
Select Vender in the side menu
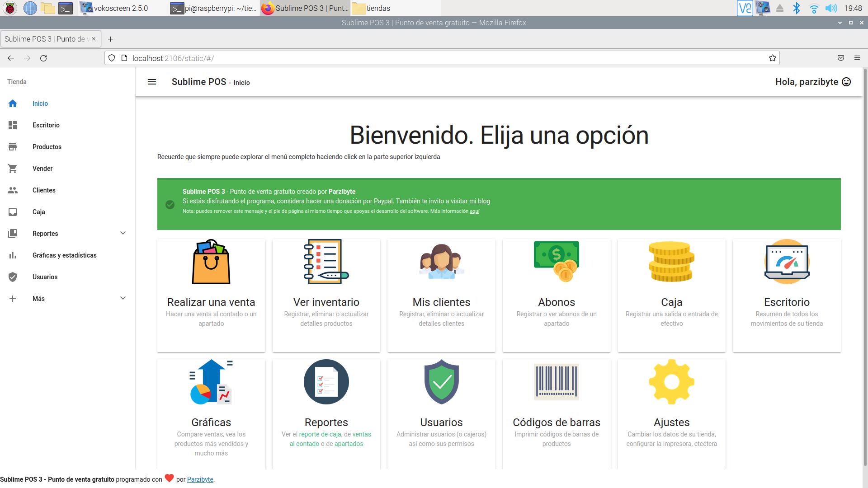point(42,169)
